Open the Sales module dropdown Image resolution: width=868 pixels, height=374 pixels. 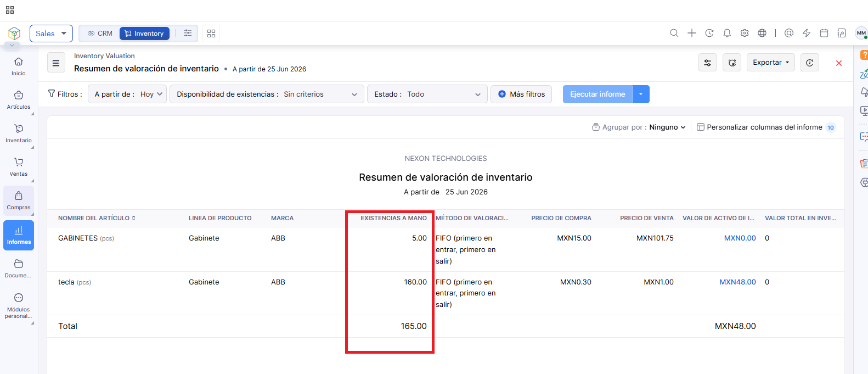(x=51, y=34)
